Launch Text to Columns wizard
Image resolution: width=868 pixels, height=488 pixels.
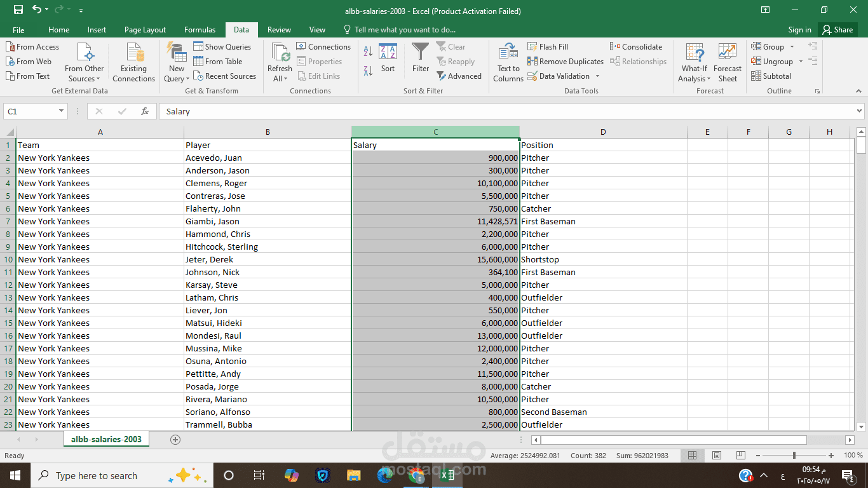(x=508, y=63)
